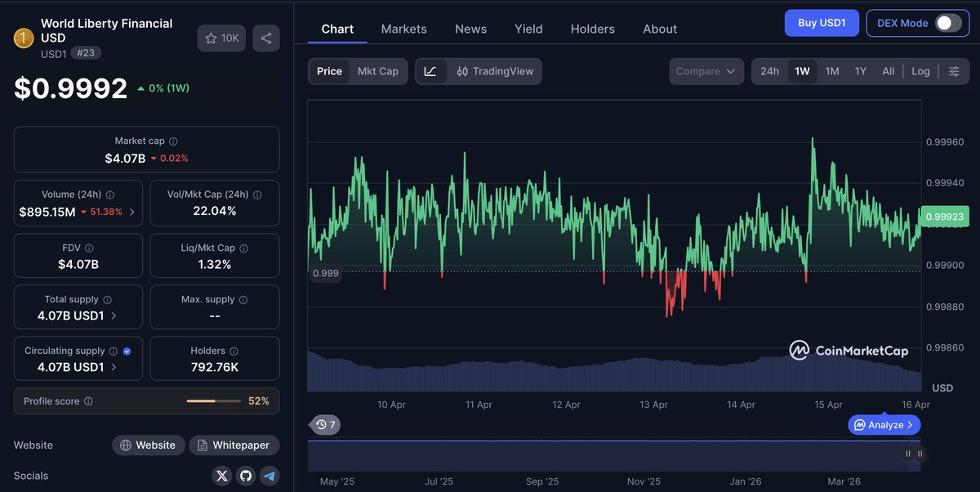Click the left pause-style range handle
The width and height of the screenshot is (980, 492).
(x=908, y=454)
